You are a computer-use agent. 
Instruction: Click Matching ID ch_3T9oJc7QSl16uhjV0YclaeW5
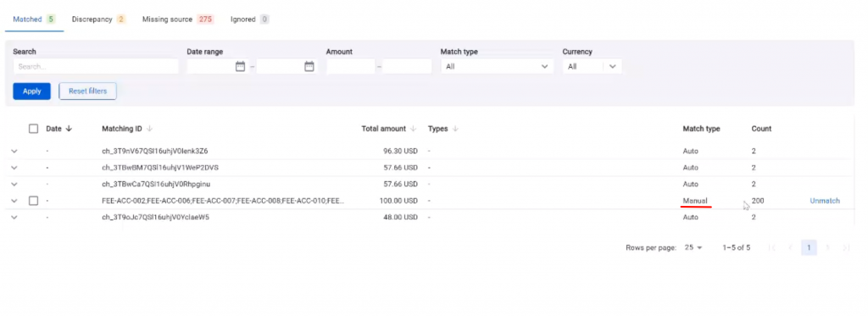(x=156, y=218)
